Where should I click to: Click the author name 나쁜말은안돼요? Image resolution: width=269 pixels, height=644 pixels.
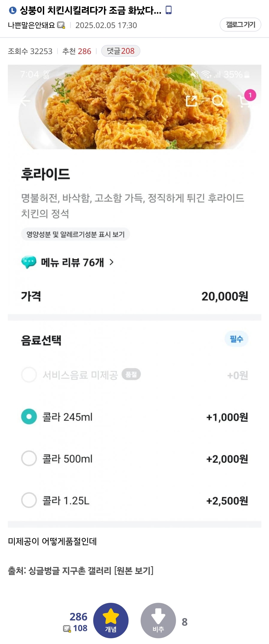[32, 25]
